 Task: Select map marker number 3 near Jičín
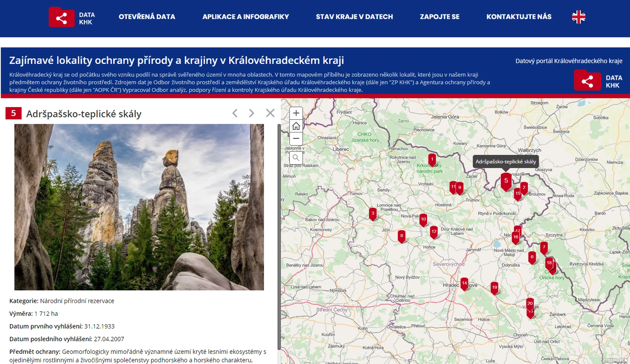pos(373,213)
